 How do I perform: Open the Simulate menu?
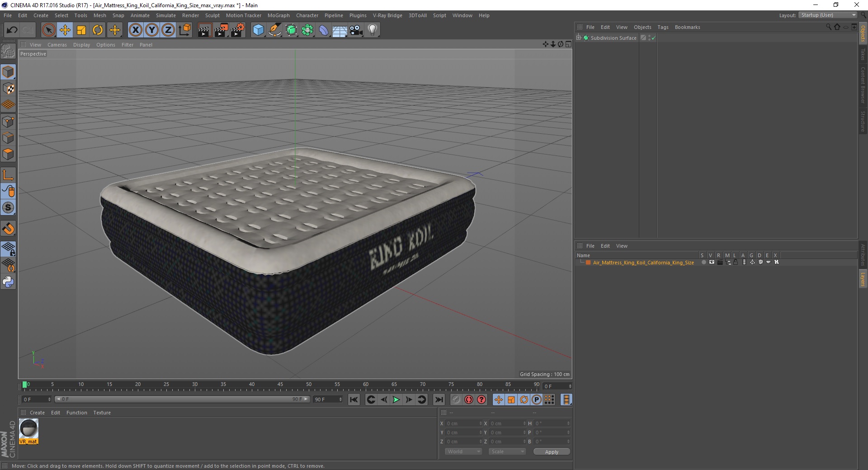pyautogui.click(x=166, y=15)
